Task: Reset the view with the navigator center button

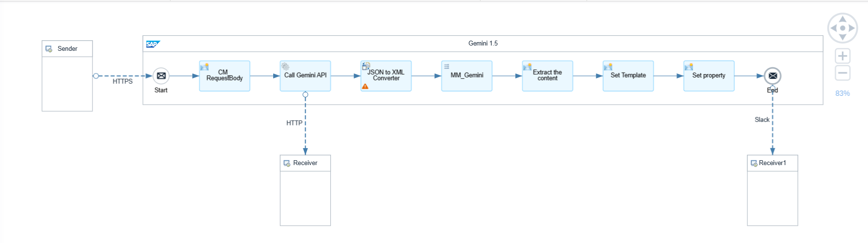Action: (x=843, y=28)
